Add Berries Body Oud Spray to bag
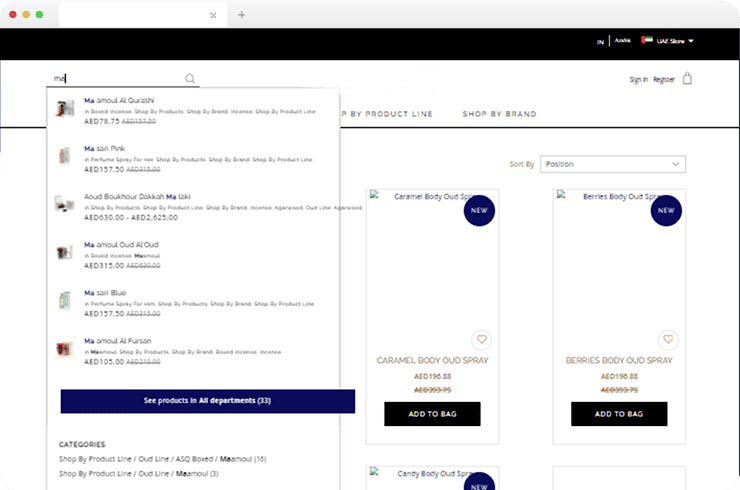The image size is (740, 490). (618, 414)
